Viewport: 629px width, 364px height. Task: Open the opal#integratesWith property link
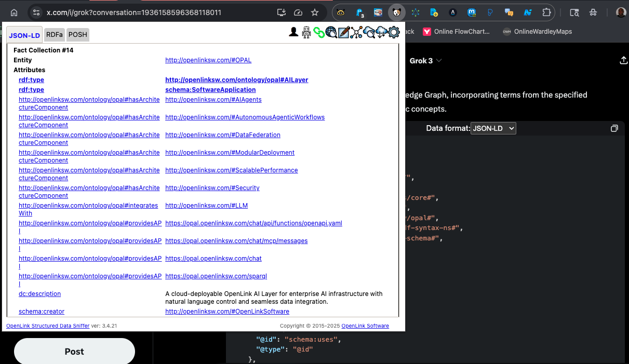pos(88,209)
